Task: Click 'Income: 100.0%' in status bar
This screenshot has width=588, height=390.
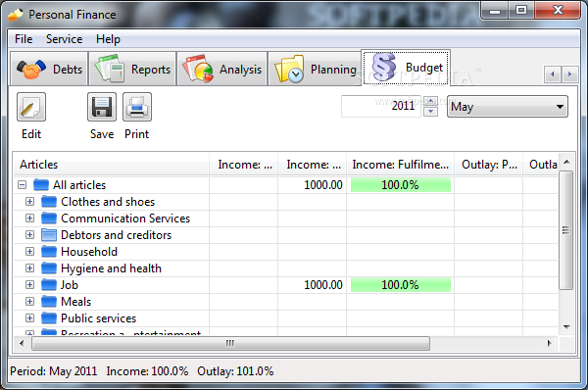Action: (x=147, y=371)
